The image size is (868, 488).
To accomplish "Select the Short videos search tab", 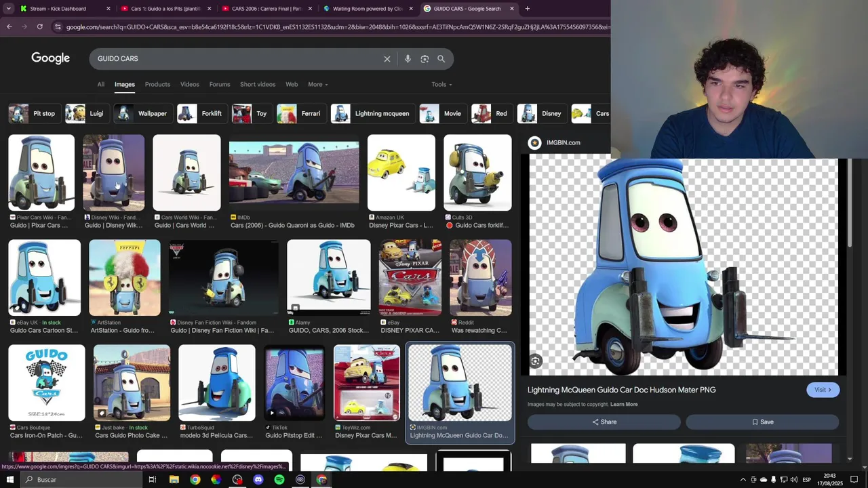I will coord(258,85).
